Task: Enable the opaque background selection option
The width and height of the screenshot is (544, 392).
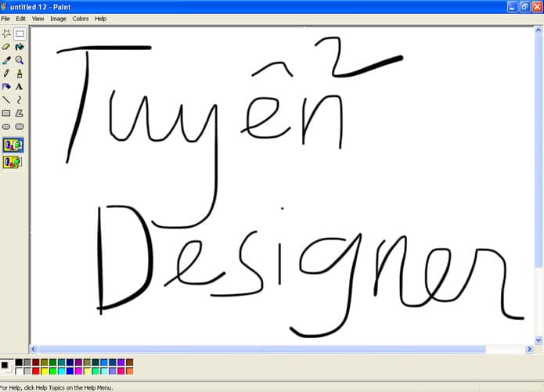Action: pos(13,145)
